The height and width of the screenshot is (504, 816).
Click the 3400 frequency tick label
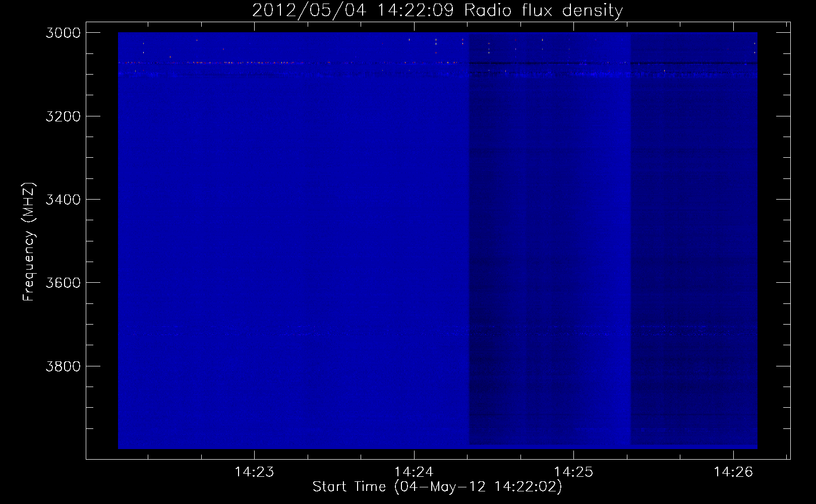tap(63, 200)
